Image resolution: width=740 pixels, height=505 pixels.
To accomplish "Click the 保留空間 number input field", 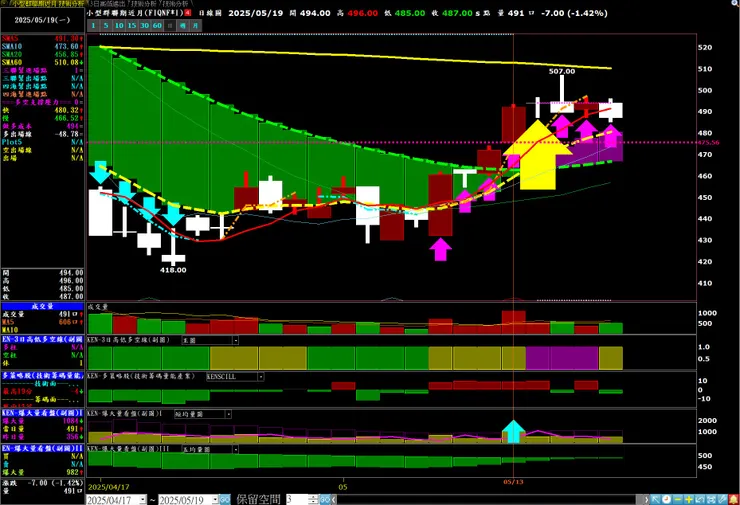I will click(297, 500).
